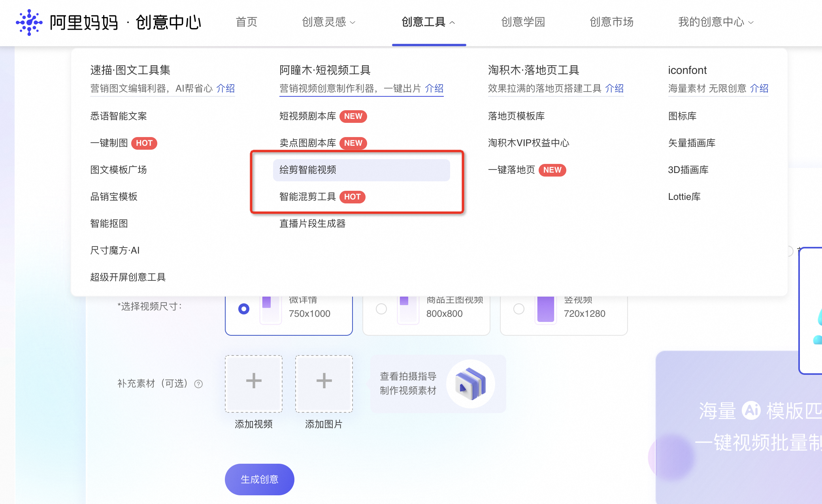The width and height of the screenshot is (822, 504).
Task: Open 品销宝模板
Action: point(114,197)
